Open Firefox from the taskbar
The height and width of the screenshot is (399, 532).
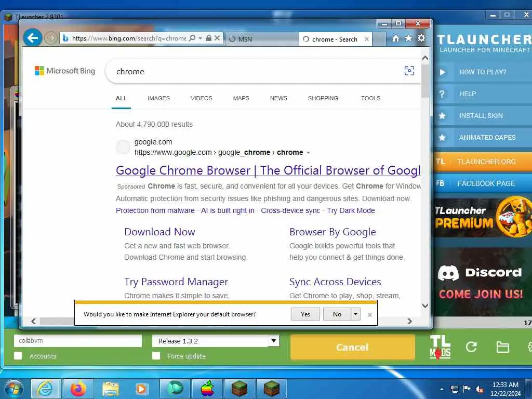[x=78, y=389]
